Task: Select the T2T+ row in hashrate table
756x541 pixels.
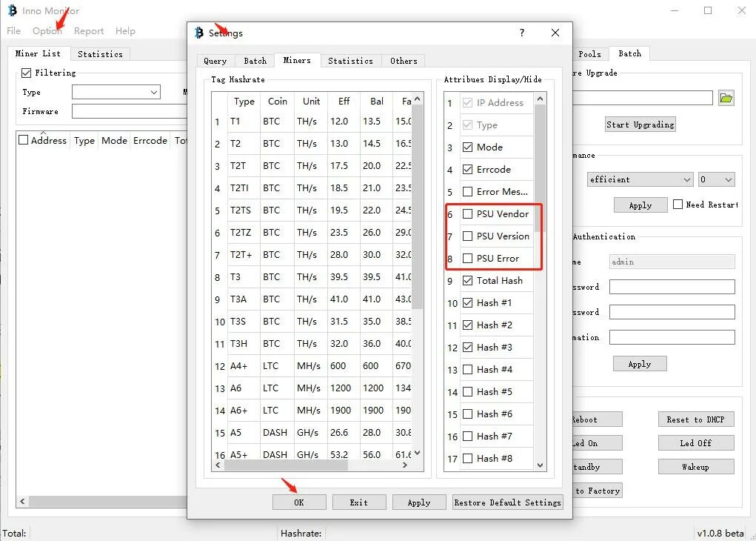Action: point(312,254)
